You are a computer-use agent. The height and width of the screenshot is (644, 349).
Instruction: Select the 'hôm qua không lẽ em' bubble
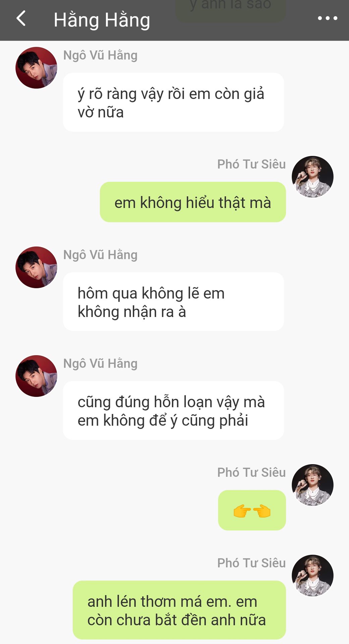(173, 302)
